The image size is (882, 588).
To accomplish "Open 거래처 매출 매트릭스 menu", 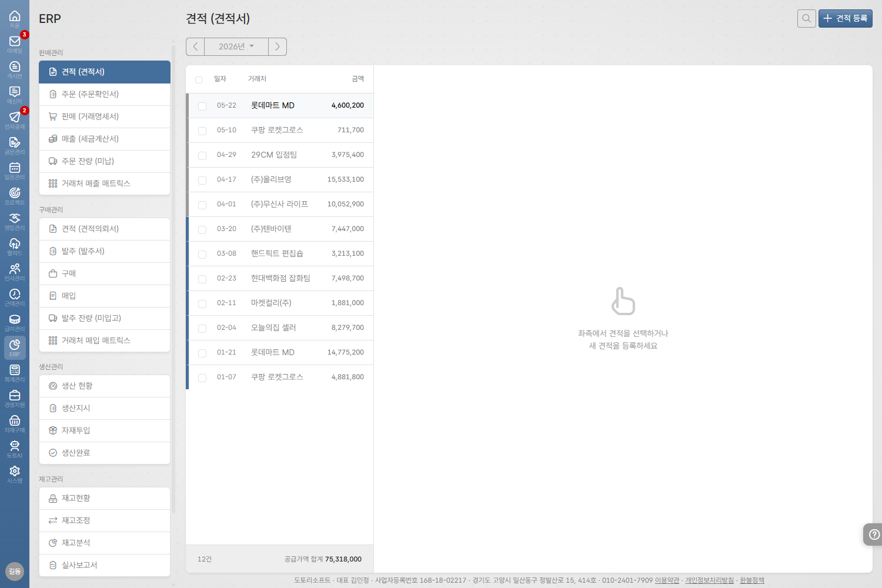I will [x=105, y=183].
